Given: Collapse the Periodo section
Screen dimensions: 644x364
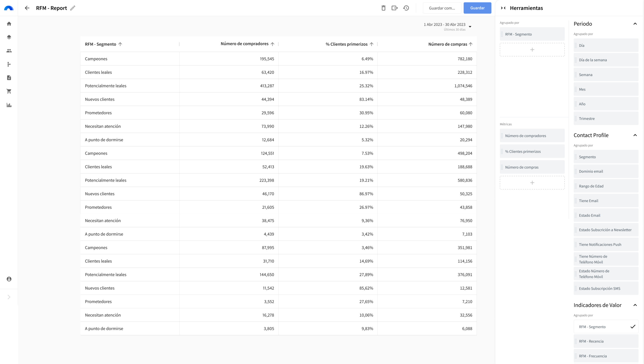Looking at the screenshot, I should (636, 23).
